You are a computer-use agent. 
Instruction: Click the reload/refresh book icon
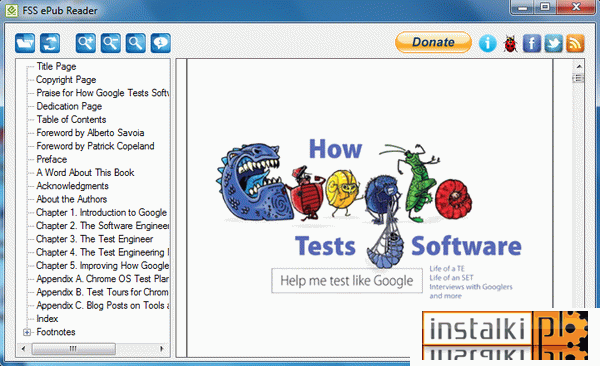pyautogui.click(x=50, y=43)
